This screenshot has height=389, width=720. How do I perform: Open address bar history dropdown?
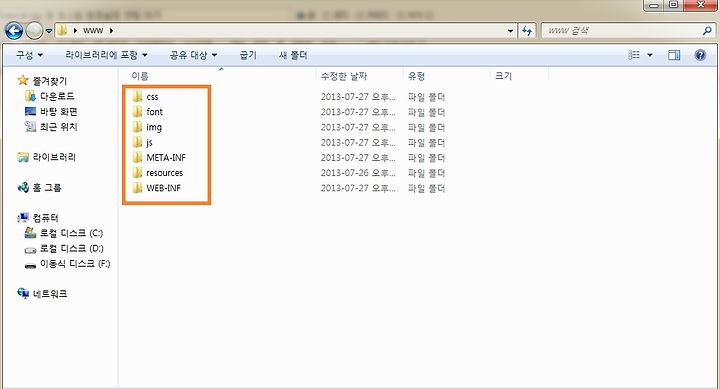[x=511, y=31]
